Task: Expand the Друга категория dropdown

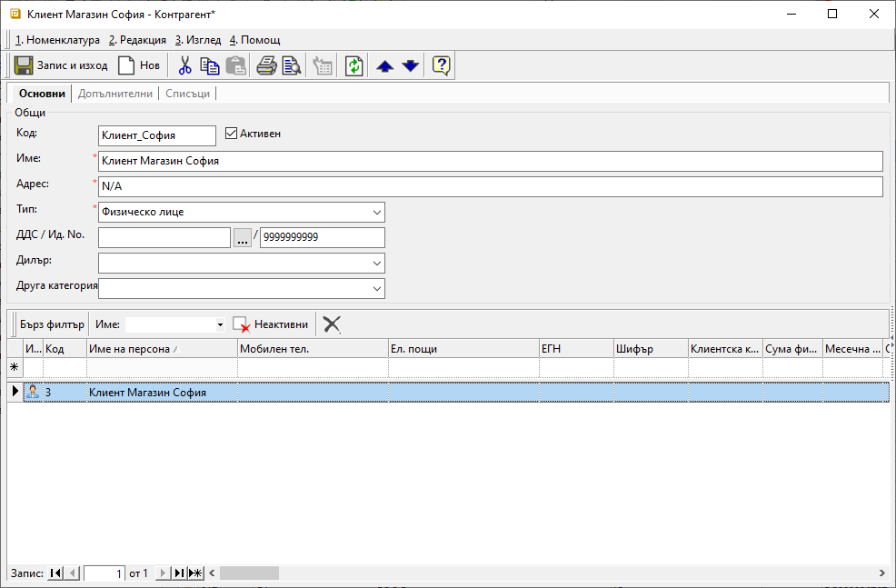Action: (x=377, y=289)
